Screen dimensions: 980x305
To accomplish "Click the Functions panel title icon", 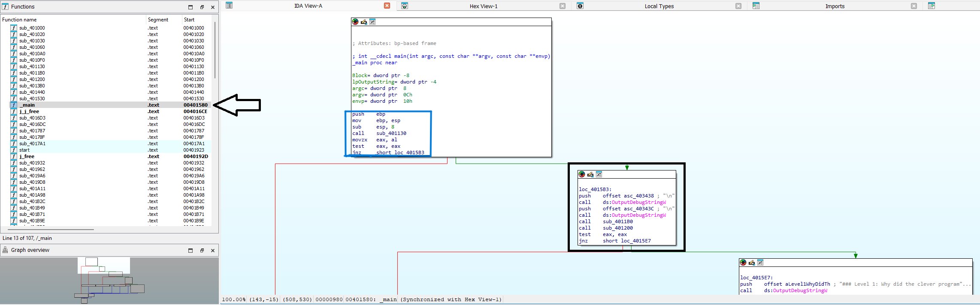I will tap(5, 6).
